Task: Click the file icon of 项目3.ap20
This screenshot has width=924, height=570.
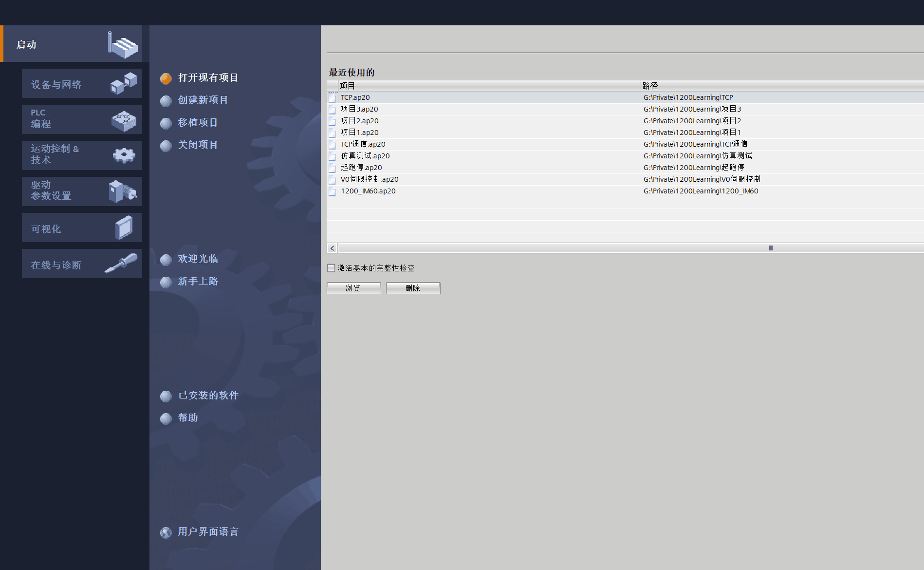Action: click(x=332, y=110)
